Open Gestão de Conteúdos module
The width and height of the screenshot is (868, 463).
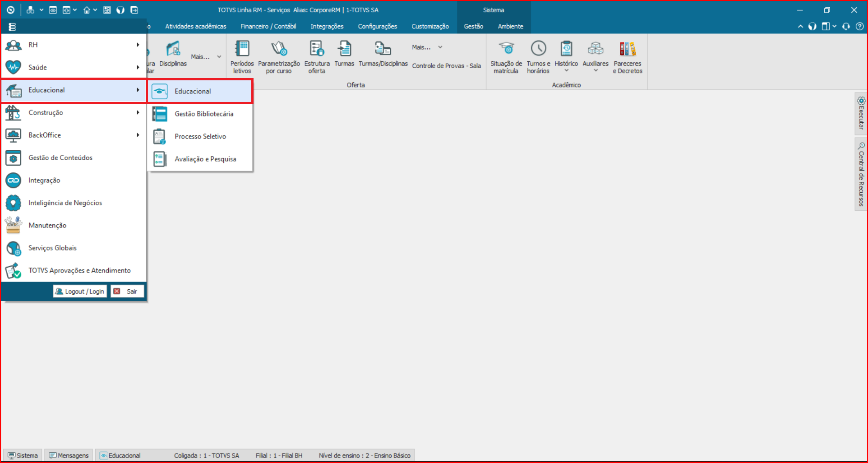coord(74,157)
